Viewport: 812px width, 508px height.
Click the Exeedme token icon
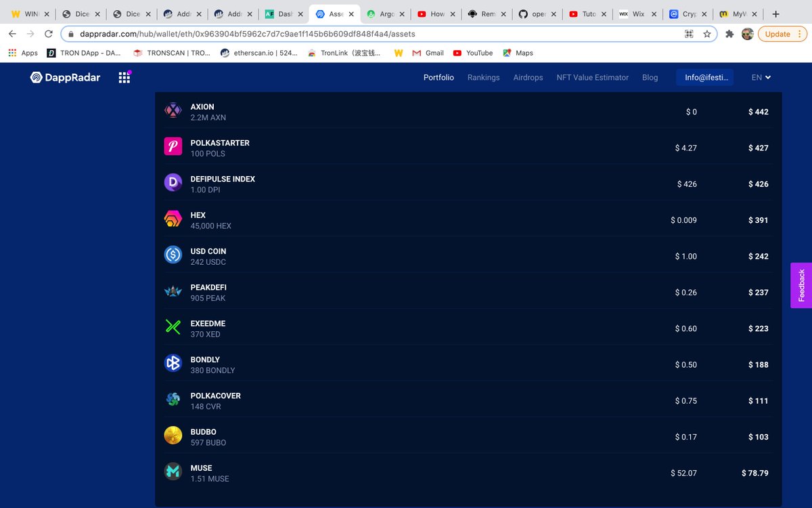tap(173, 327)
